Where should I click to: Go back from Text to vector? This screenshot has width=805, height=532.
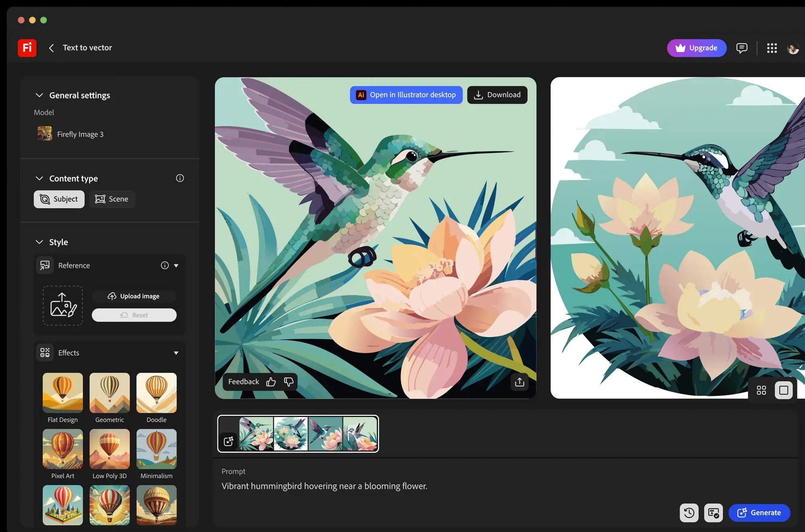click(51, 47)
